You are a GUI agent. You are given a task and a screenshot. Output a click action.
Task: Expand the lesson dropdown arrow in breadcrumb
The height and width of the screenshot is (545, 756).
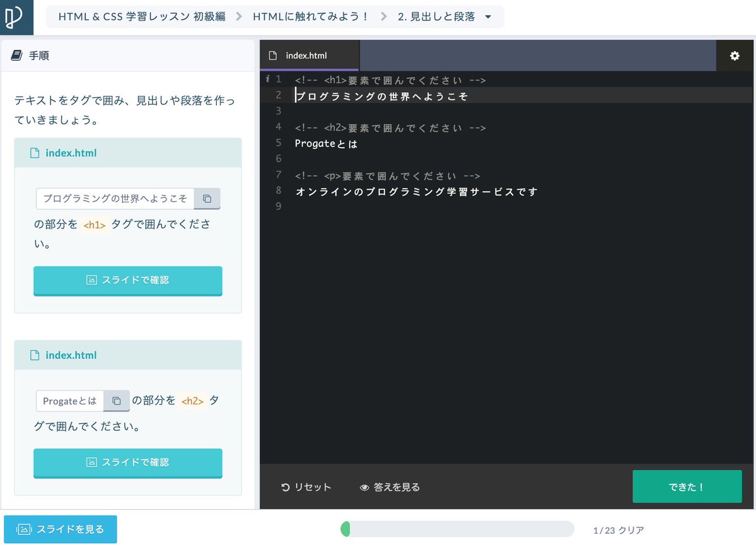click(488, 17)
